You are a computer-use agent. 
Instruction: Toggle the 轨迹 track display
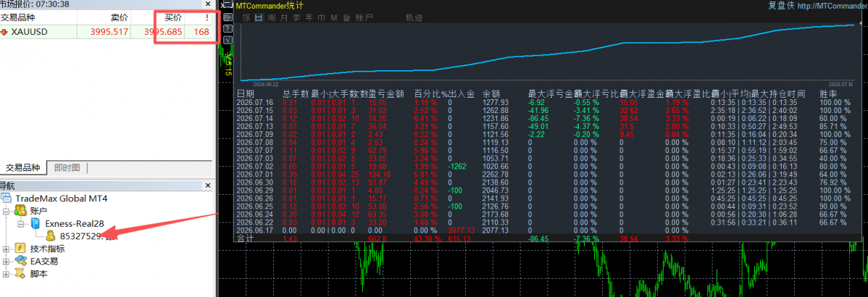(414, 17)
